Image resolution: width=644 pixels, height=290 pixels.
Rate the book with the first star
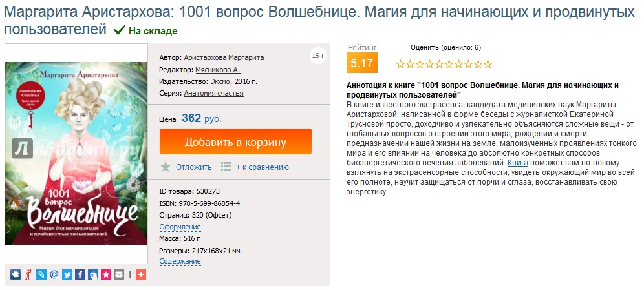point(400,64)
